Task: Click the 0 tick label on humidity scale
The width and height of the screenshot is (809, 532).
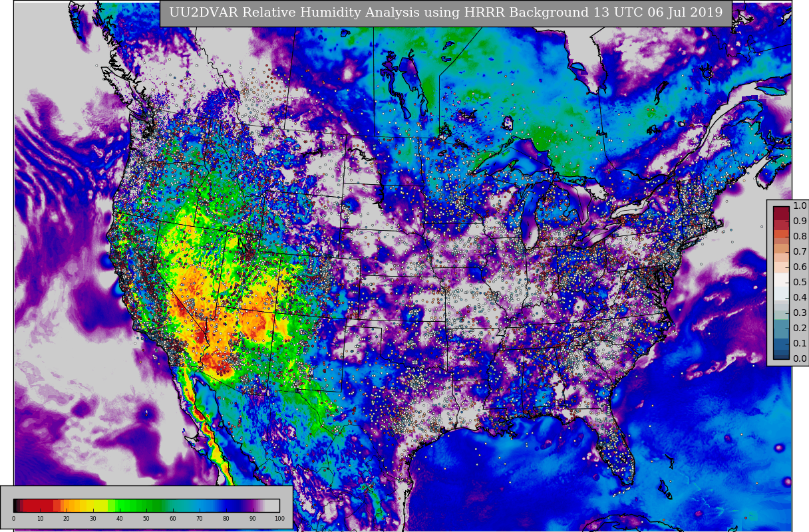Action: [13, 519]
